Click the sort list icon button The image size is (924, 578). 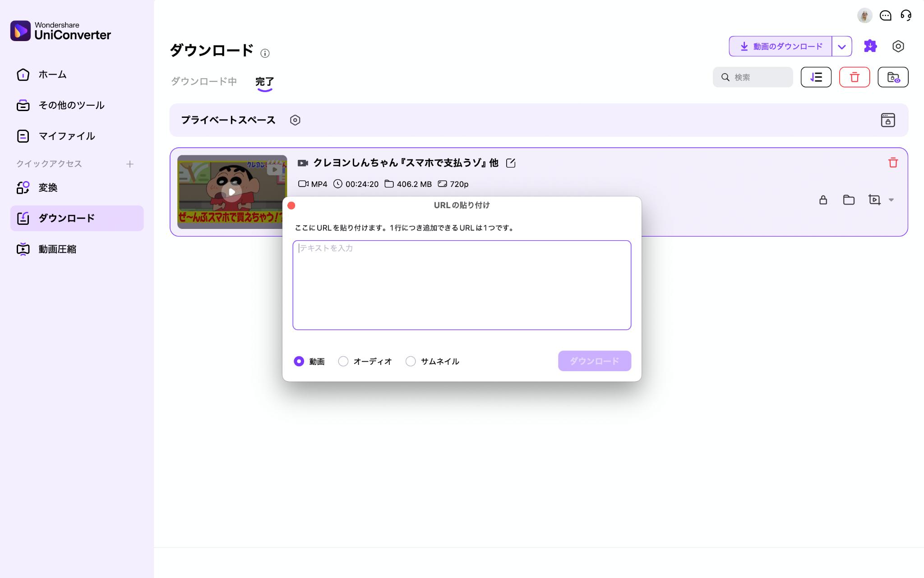pyautogui.click(x=816, y=77)
